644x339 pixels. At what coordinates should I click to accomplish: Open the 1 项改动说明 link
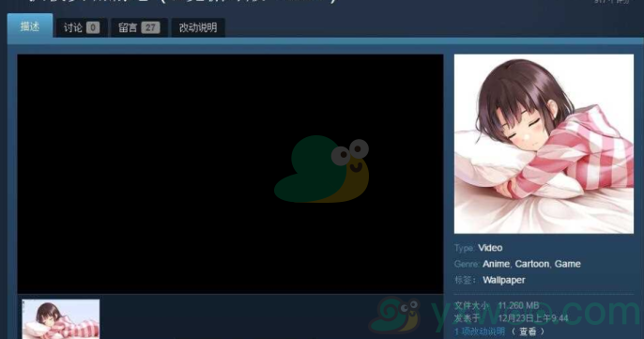480,331
